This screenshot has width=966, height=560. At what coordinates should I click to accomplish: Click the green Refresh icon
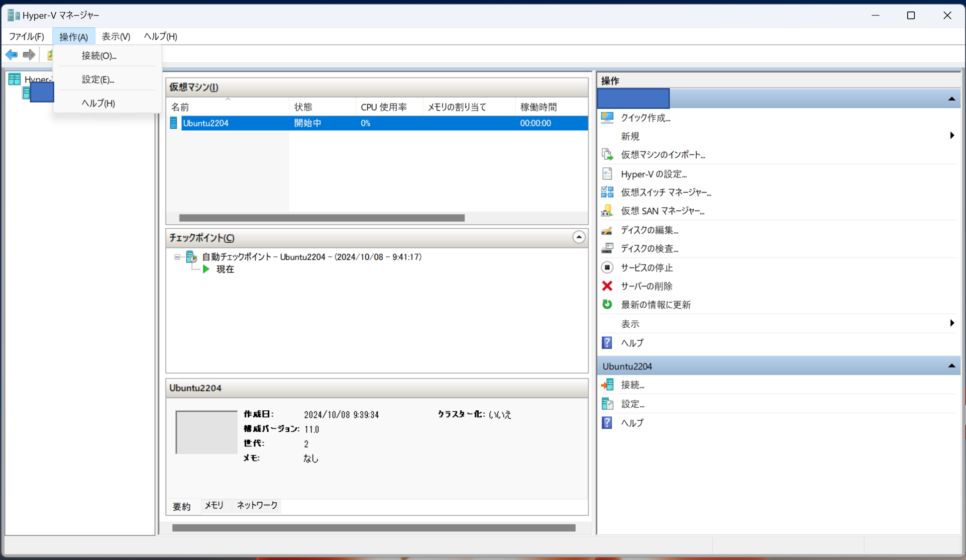[607, 304]
